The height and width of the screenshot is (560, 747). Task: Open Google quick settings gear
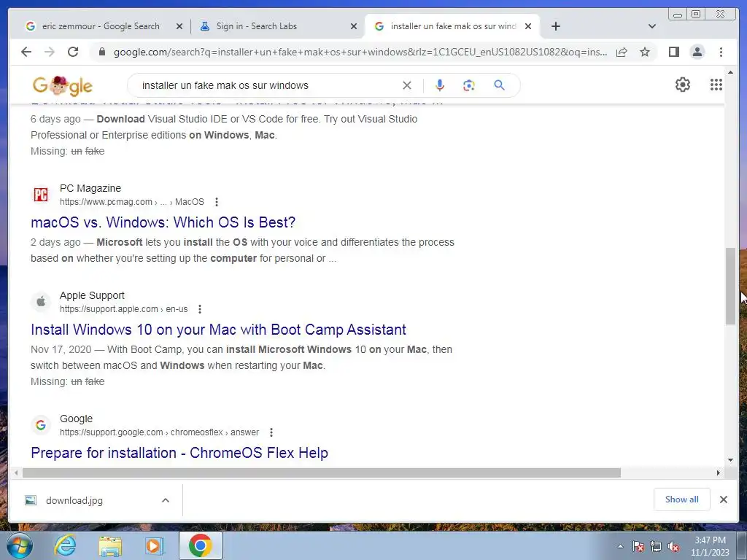click(x=683, y=85)
